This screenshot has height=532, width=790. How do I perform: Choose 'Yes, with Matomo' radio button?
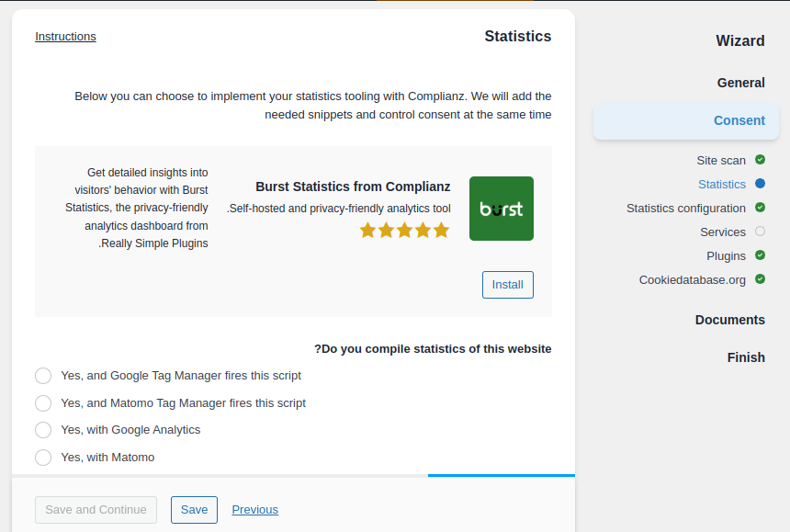(x=43, y=458)
